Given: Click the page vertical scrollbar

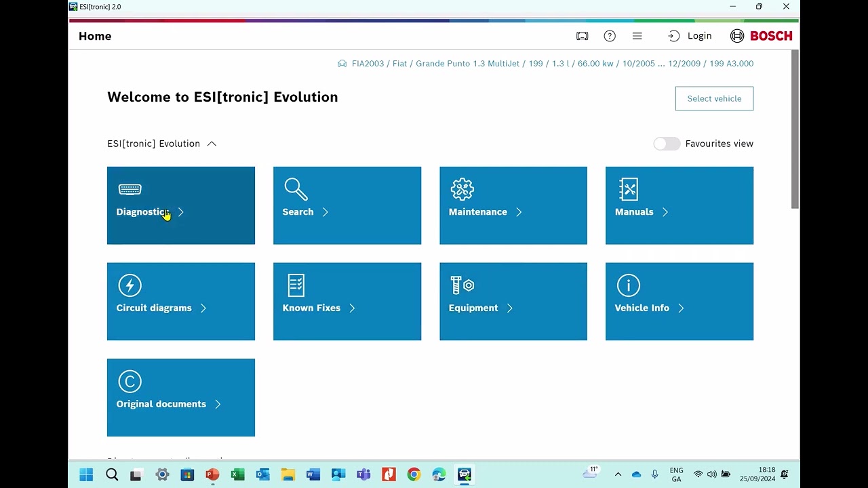Looking at the screenshot, I should [795, 129].
